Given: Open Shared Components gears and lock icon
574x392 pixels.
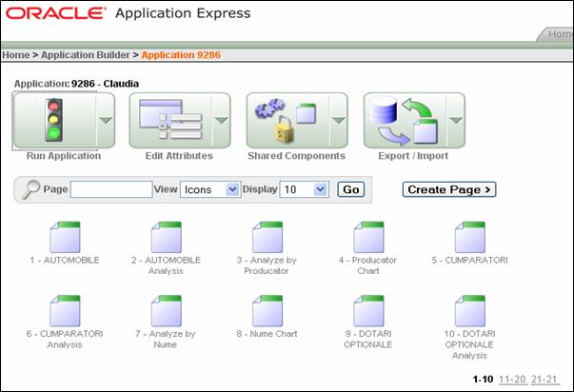Looking at the screenshot, I should (x=287, y=121).
